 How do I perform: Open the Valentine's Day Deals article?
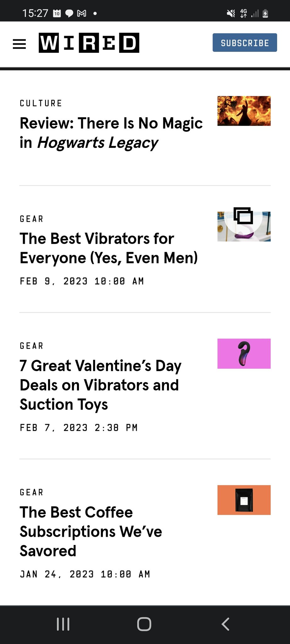coord(100,385)
